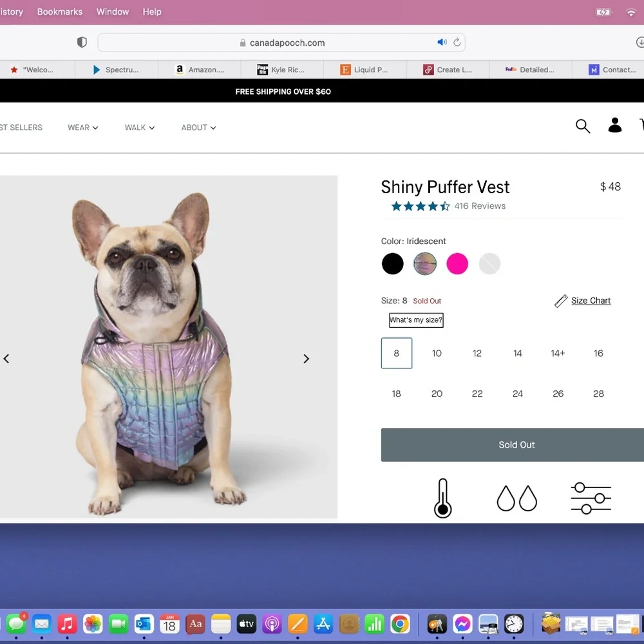The height and width of the screenshot is (644, 644).
Task: Click the adjustable sliders feature icon
Action: [x=591, y=498]
